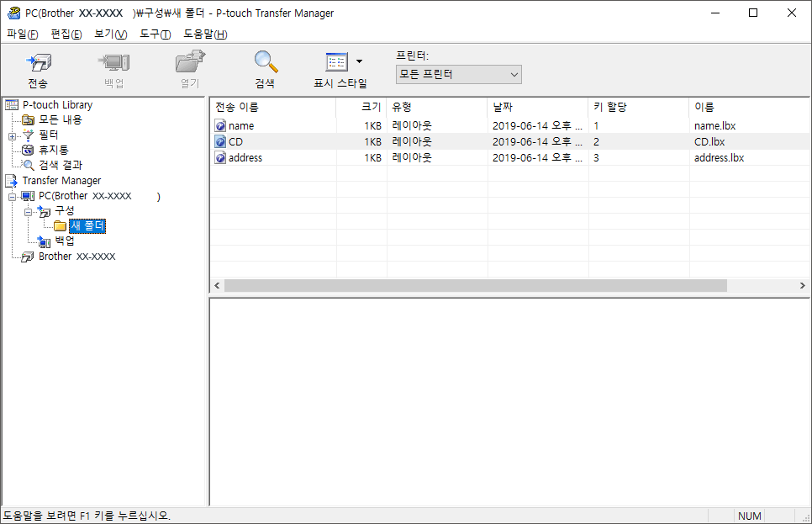Open the 도움말(H) menu
The width and height of the screenshot is (812, 524).
click(206, 34)
